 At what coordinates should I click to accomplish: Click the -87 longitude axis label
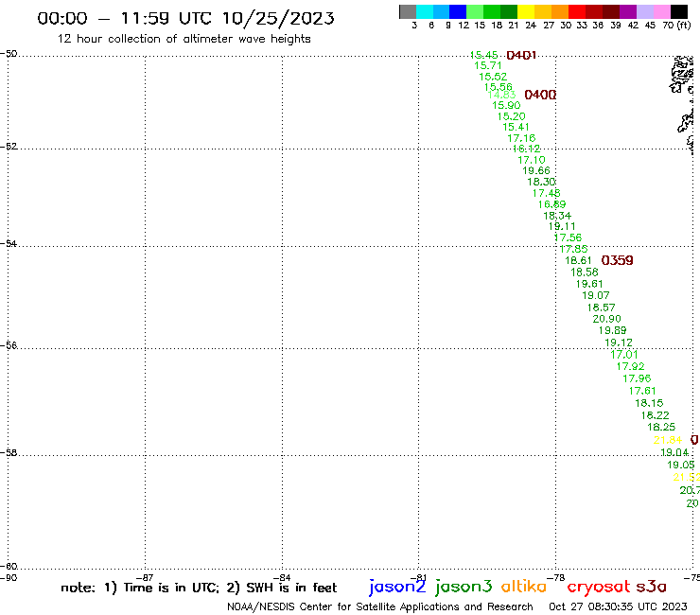(x=145, y=577)
